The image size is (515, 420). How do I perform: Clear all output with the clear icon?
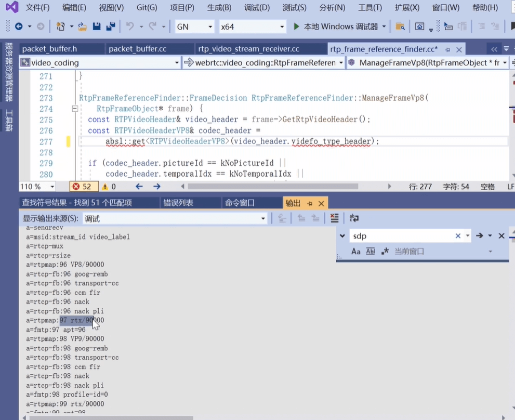tap(334, 218)
